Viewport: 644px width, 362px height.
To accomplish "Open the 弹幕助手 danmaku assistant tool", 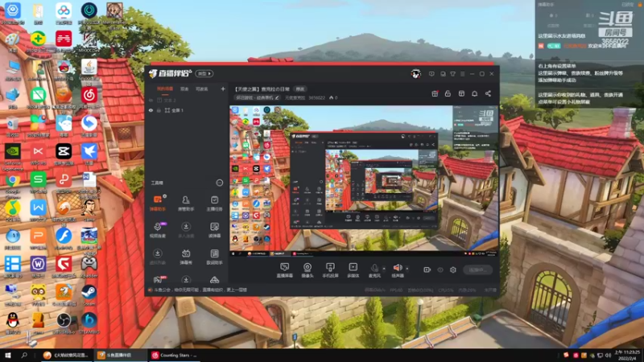I will [157, 204].
